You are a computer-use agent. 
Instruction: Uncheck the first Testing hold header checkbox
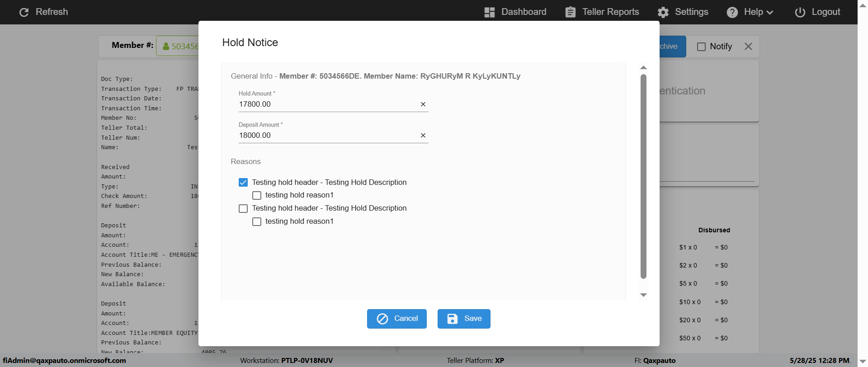[x=243, y=183]
